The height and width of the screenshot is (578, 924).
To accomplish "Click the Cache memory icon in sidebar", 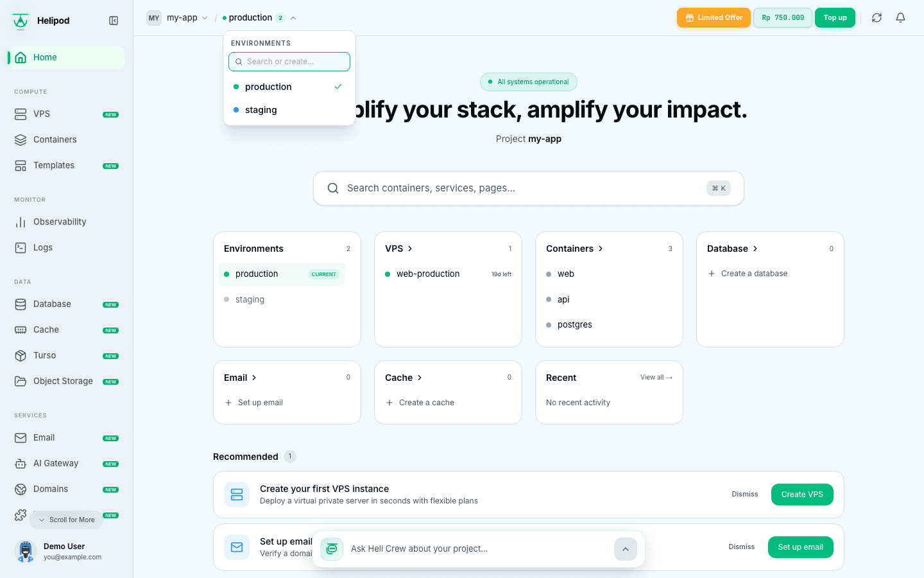I will 21,329.
